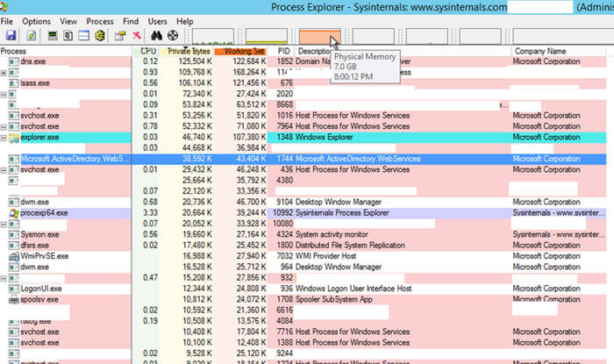
Task: Click icon of Microsoft.ActiveDirectory.WebServices process
Action: tap(14, 159)
